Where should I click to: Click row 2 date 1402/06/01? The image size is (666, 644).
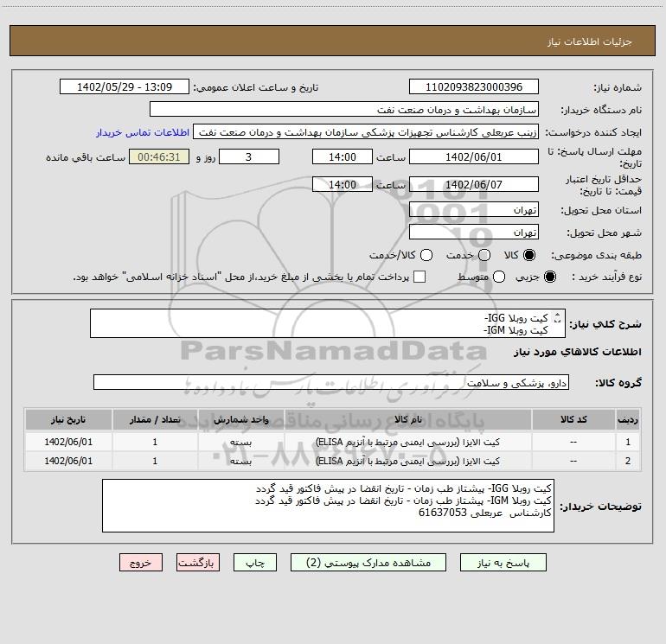68,461
